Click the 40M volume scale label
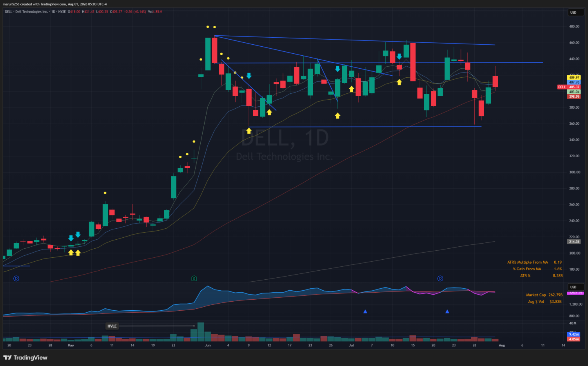This screenshot has height=366, width=588. 573,323
